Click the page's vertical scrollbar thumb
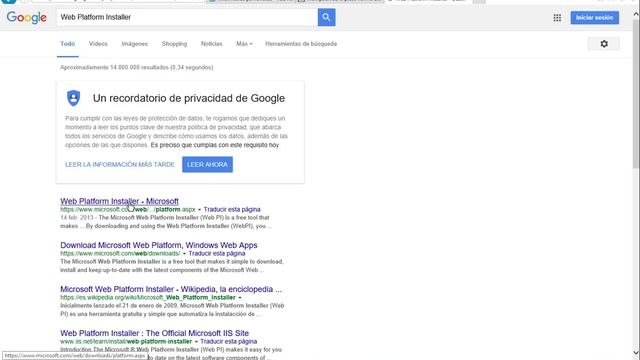Image resolution: width=640 pixels, height=360 pixels. (x=636, y=93)
